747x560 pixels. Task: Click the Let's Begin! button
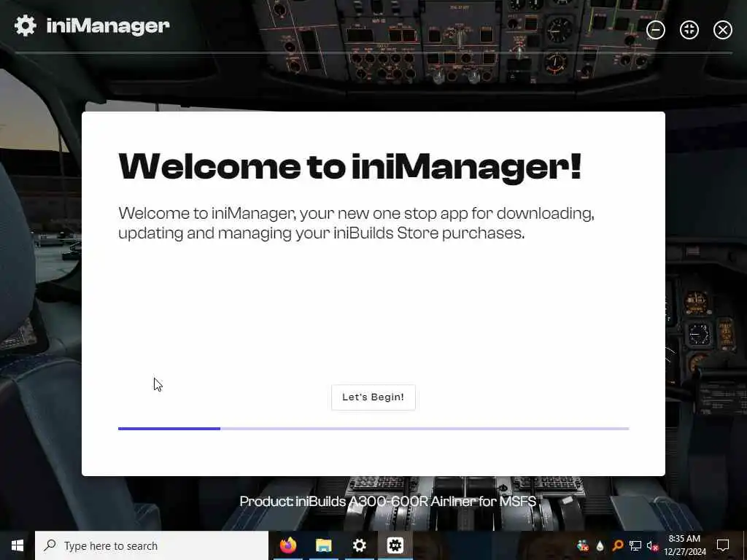tap(373, 397)
